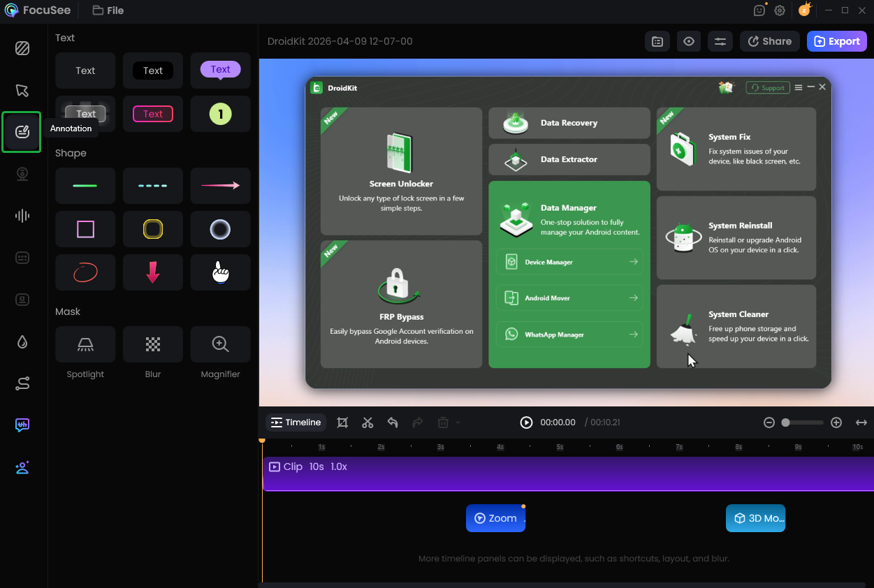Image resolution: width=874 pixels, height=588 pixels.
Task: Click the Share button
Action: (769, 41)
